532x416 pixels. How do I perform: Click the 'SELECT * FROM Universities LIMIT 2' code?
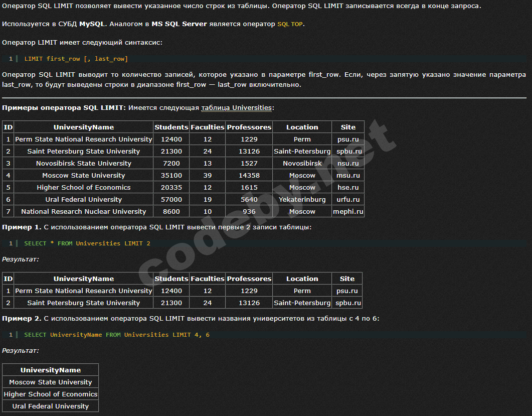tap(87, 243)
